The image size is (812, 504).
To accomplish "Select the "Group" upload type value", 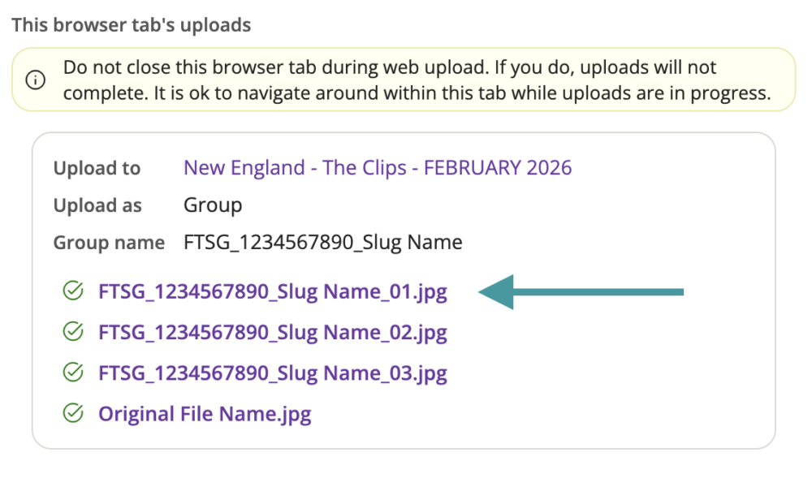I will 213,205.
